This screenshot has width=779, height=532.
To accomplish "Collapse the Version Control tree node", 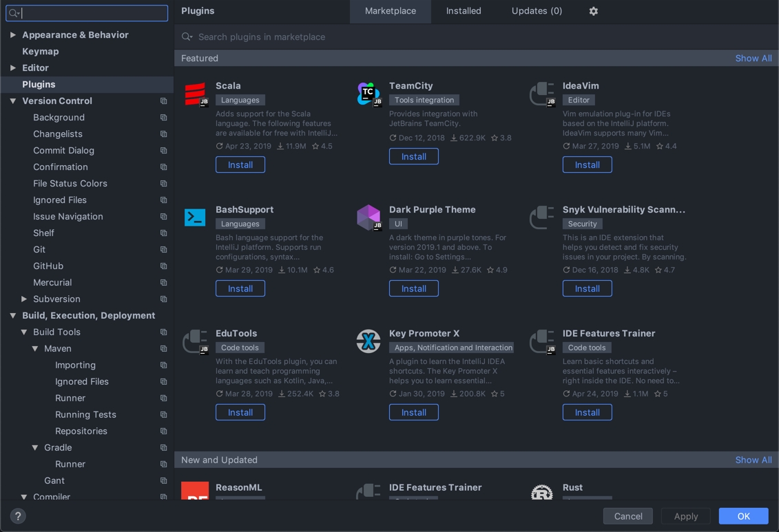I will tap(13, 101).
